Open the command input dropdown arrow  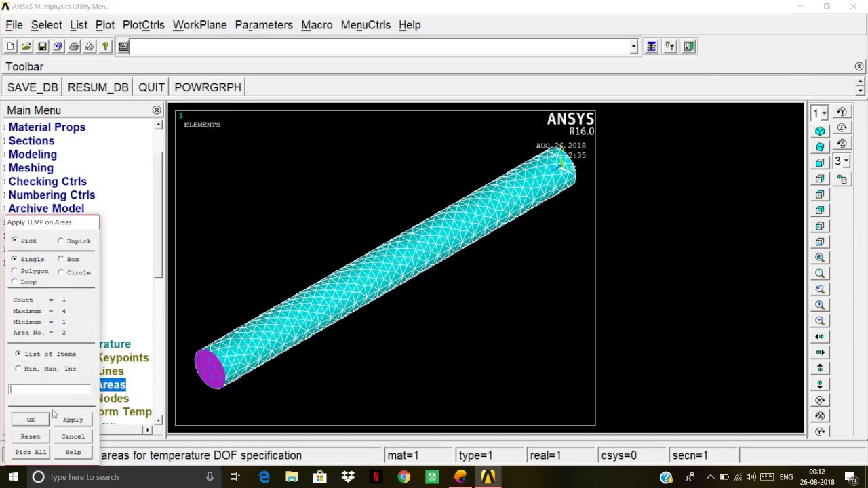point(633,46)
